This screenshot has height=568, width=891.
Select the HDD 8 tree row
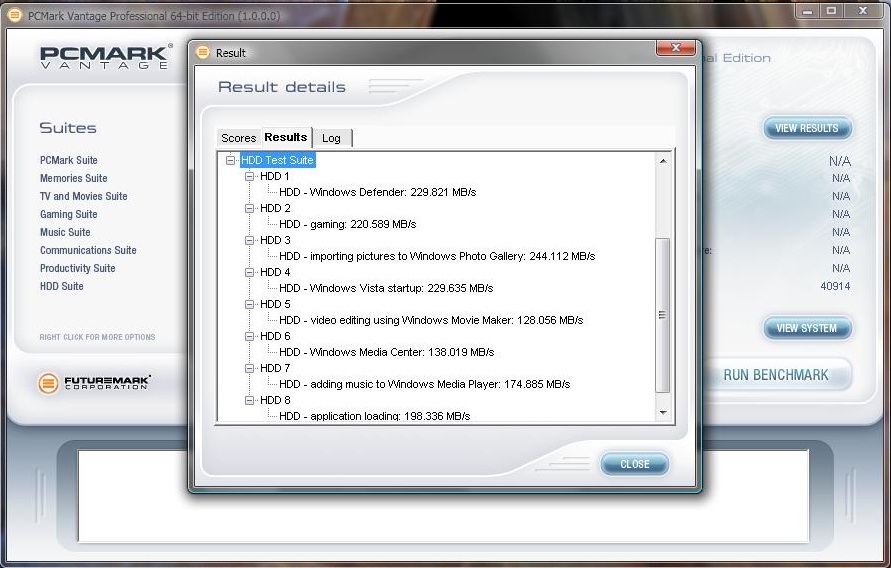tap(275, 400)
